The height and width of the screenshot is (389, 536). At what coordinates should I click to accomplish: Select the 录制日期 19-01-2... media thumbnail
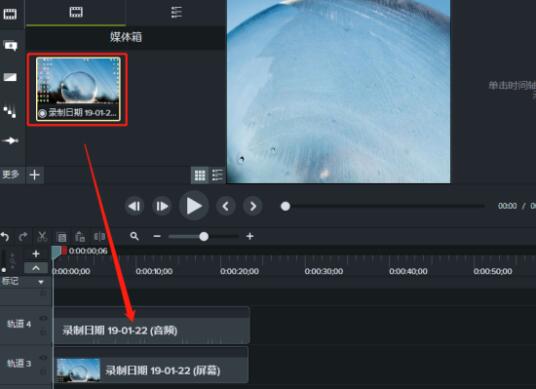[78, 89]
